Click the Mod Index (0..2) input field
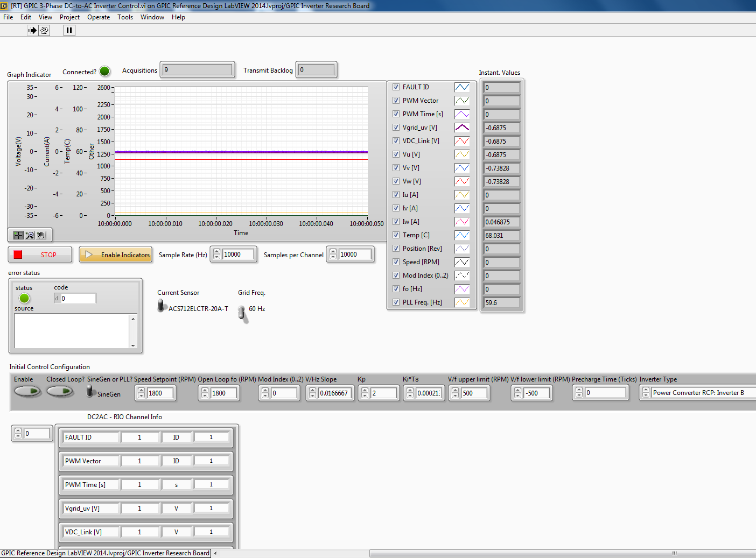This screenshot has height=558, width=756. click(284, 393)
